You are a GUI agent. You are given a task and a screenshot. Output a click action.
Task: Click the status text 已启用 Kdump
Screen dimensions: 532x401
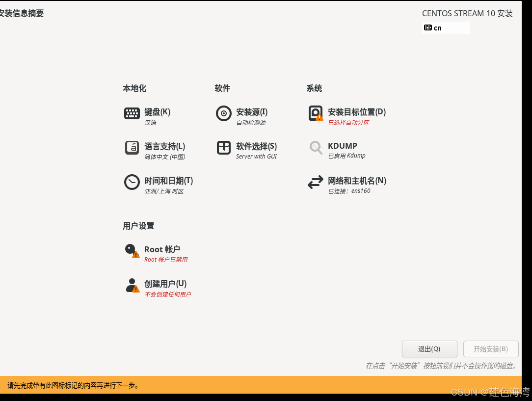[x=347, y=156]
